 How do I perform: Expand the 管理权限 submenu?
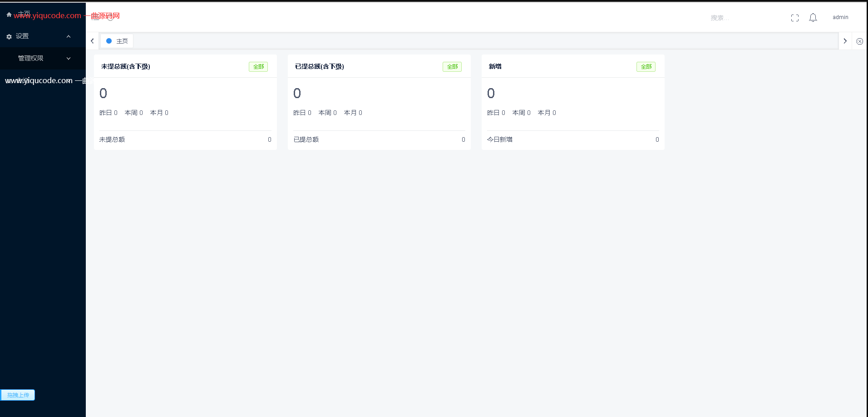point(69,58)
